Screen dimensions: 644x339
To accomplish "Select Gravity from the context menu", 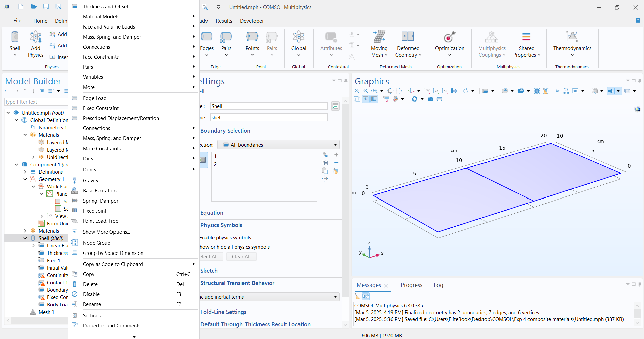I will point(91,181).
